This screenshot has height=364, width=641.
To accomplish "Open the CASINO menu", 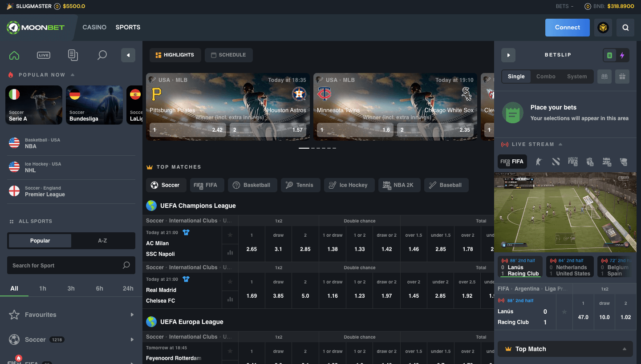I will click(94, 28).
